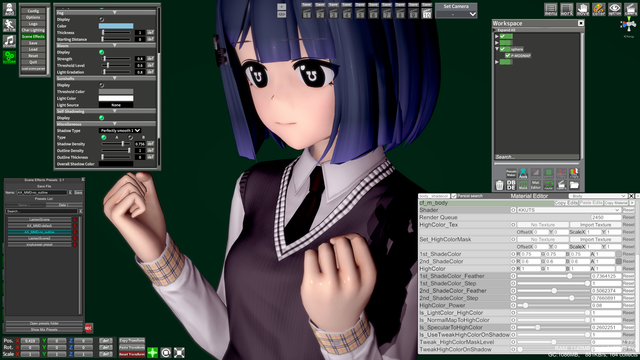Click the Anim figure icon in Workspace
Image resolution: width=640 pixels, height=360 pixels.
pos(523,173)
